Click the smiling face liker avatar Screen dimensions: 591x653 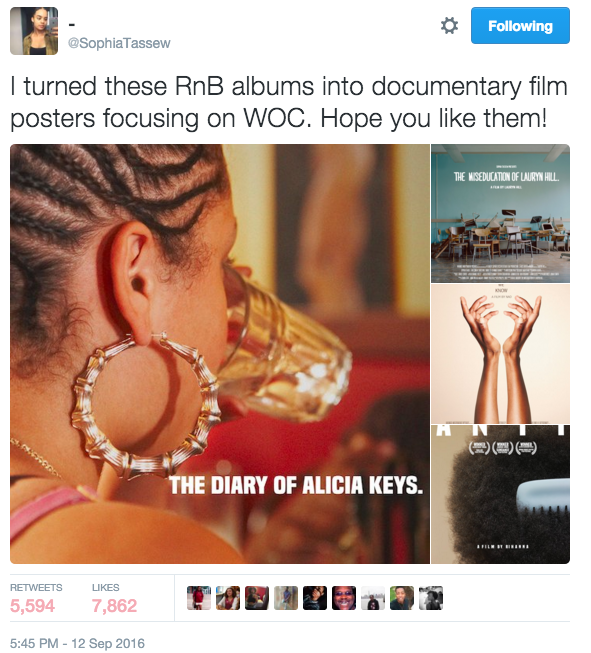(x=344, y=598)
